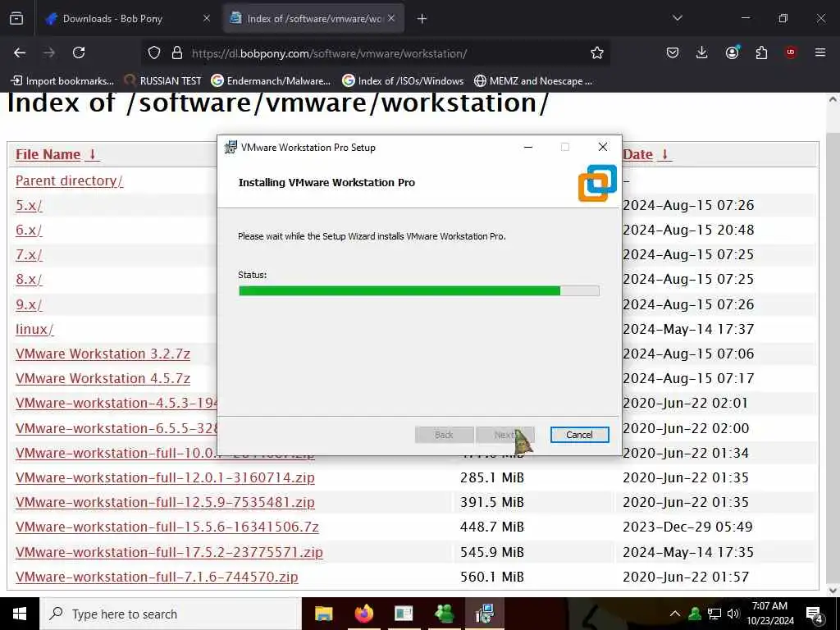Download VMware-workstation-full-12.5.9-7535481.zip
The image size is (840, 630).
165,502
